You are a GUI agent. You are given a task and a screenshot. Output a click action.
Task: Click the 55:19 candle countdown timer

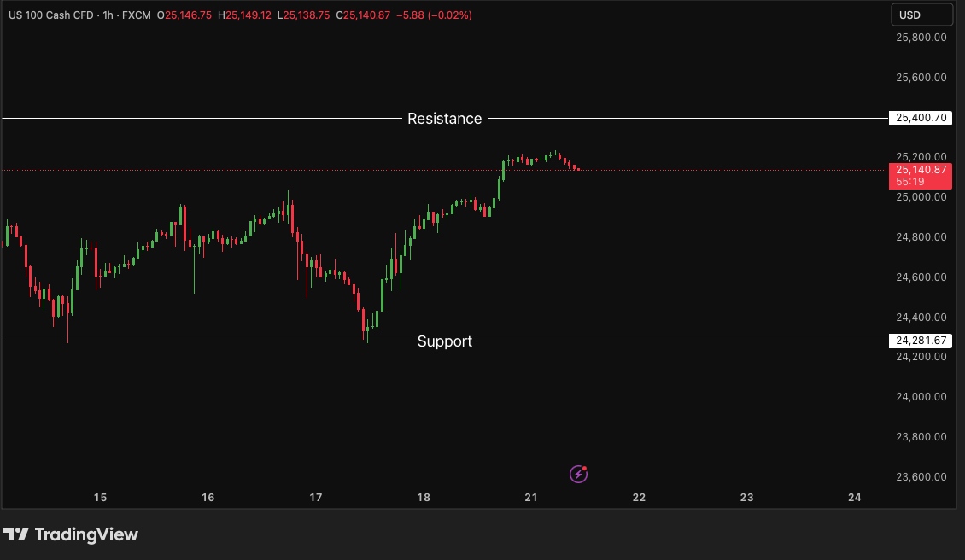[910, 182]
